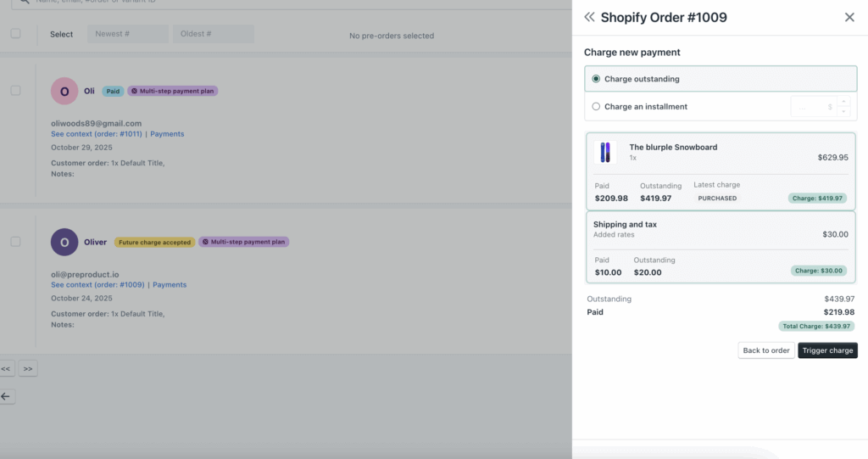Click the Back to order button
868x459 pixels.
click(x=766, y=350)
